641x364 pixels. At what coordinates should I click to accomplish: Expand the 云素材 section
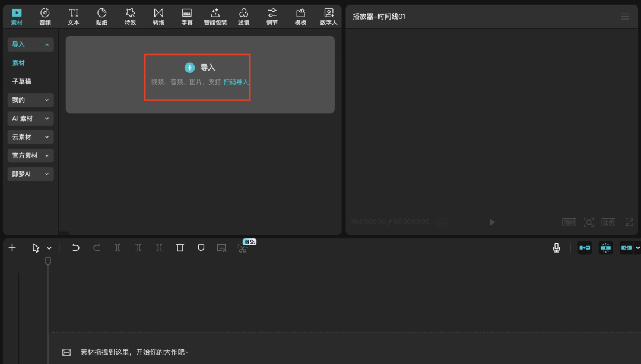31,137
